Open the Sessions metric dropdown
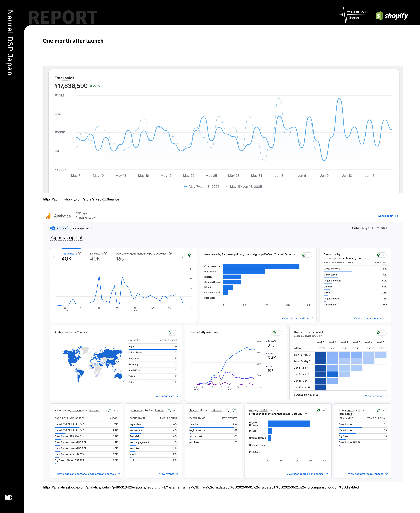 (330, 254)
